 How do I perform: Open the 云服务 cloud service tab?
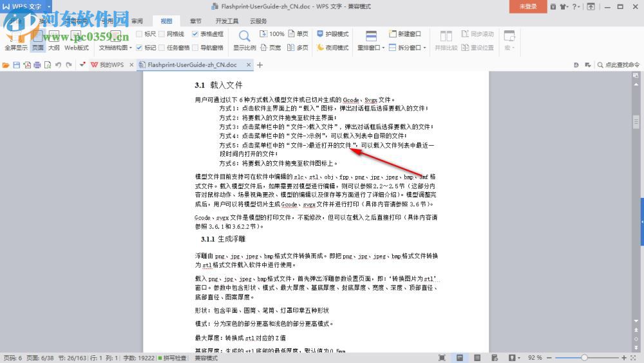[258, 21]
